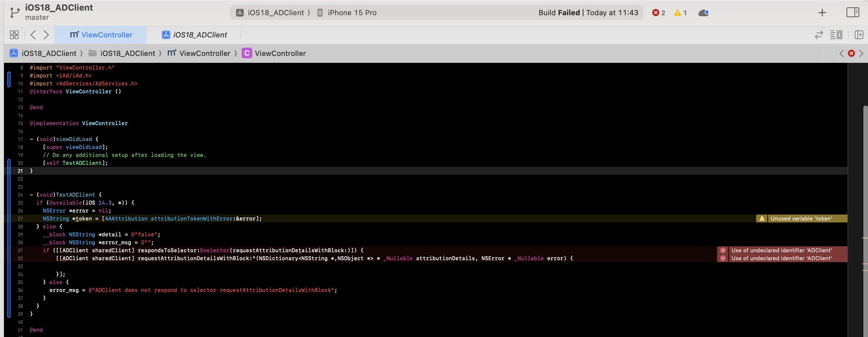The width and height of the screenshot is (868, 337).
Task: Open the editor options lines menu
Action: (836, 35)
